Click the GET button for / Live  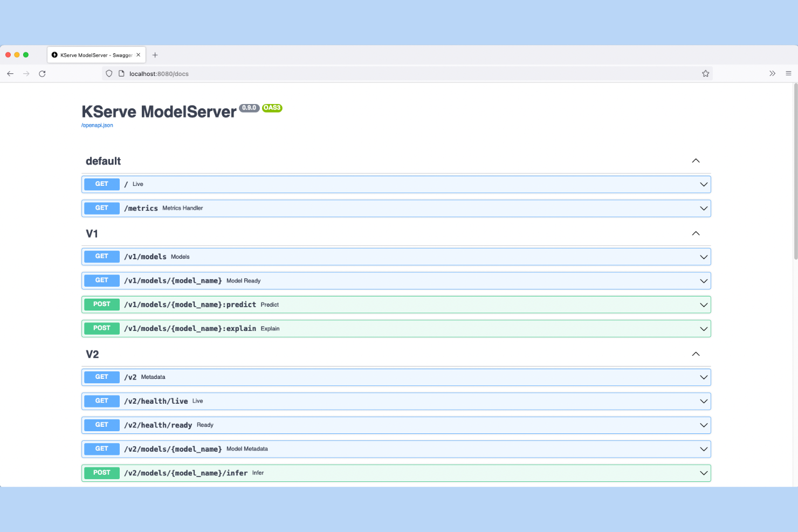102,184
